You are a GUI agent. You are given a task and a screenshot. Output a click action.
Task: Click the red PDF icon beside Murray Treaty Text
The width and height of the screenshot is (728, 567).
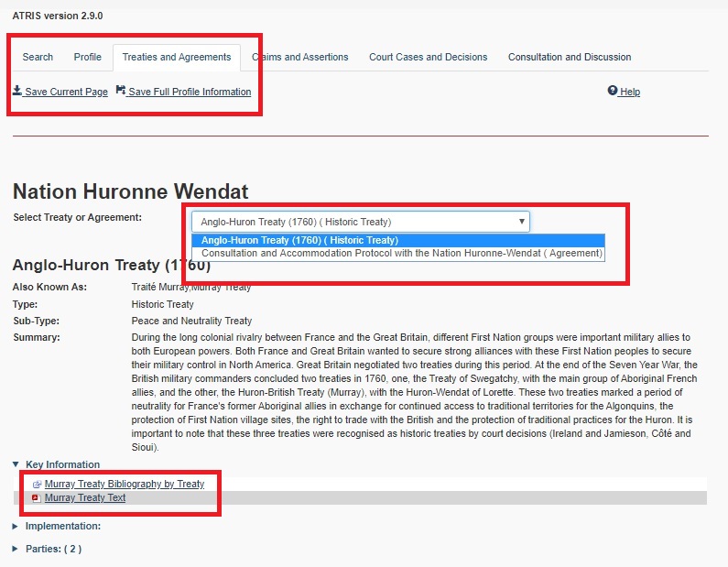tap(37, 498)
